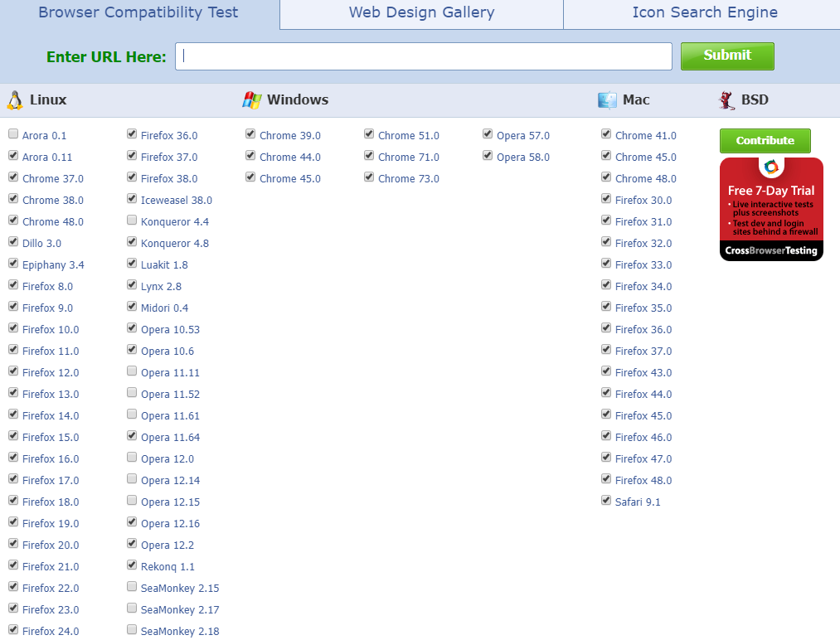840x640 pixels.
Task: Click the Contribute button
Action: (765, 141)
